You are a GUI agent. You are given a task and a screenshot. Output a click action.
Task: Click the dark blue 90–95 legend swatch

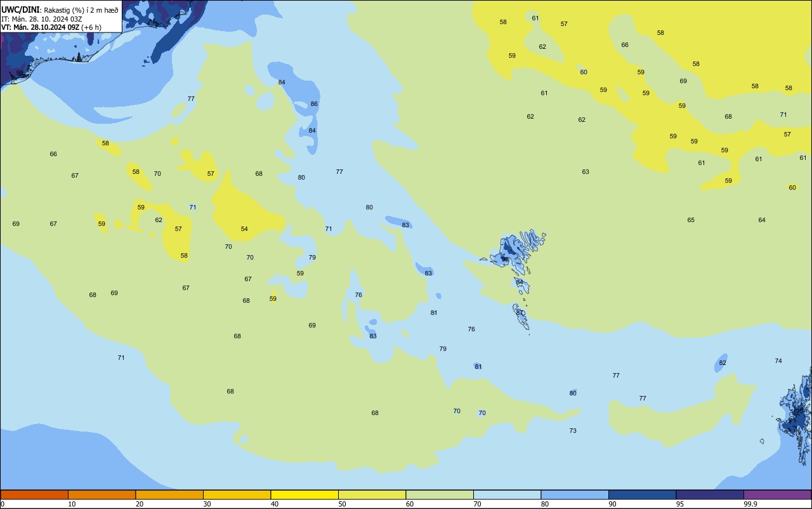[x=642, y=494]
